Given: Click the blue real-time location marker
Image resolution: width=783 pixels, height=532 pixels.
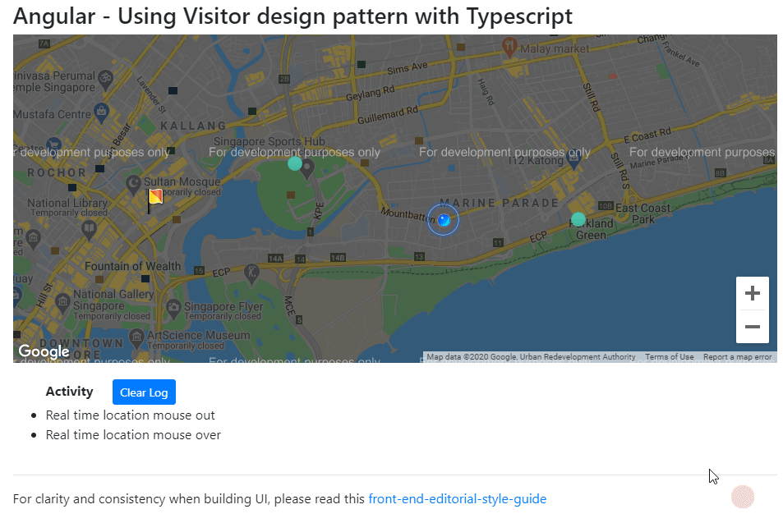Looking at the screenshot, I should click(x=444, y=219).
